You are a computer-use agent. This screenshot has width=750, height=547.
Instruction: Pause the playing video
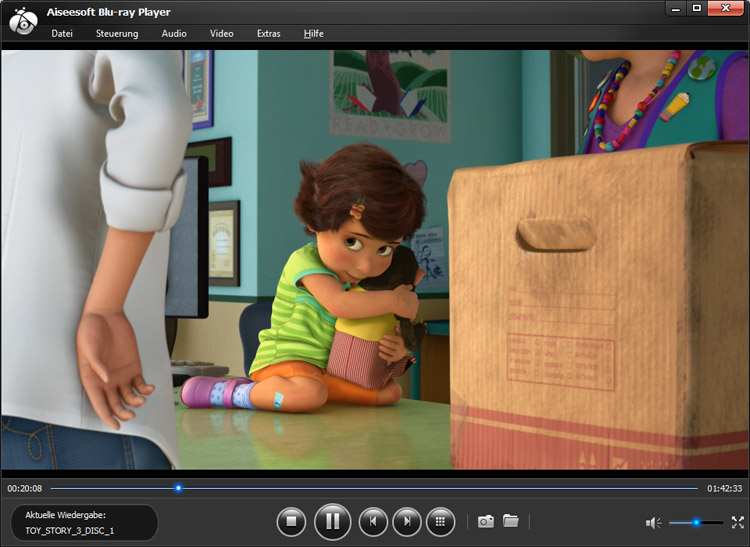click(333, 521)
